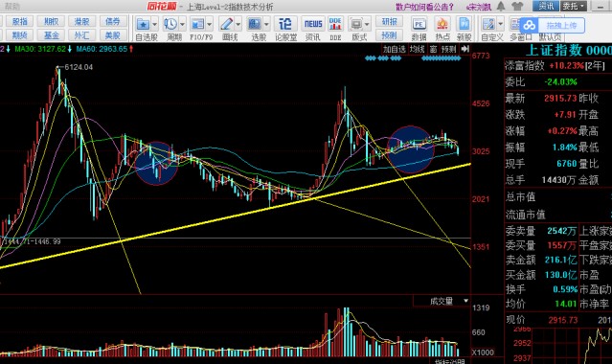The image size is (612, 364).
Task: Click the DDE chart icon
Action: 335,24
